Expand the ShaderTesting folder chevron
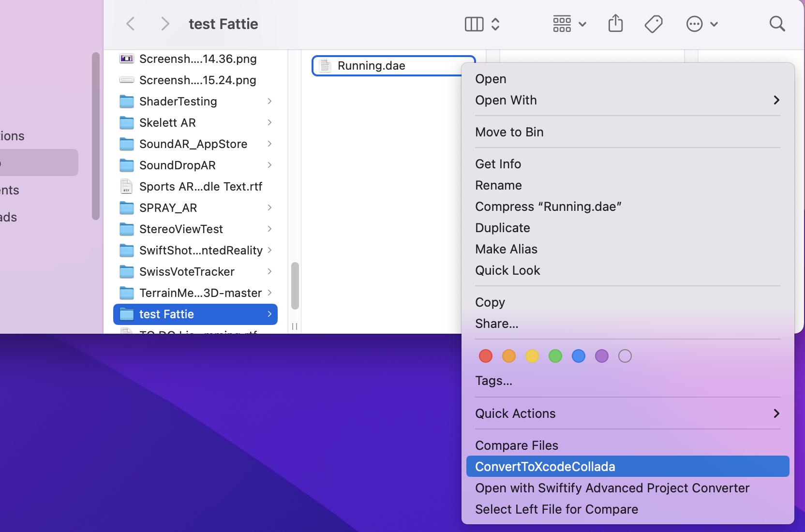The image size is (805, 532). (269, 101)
